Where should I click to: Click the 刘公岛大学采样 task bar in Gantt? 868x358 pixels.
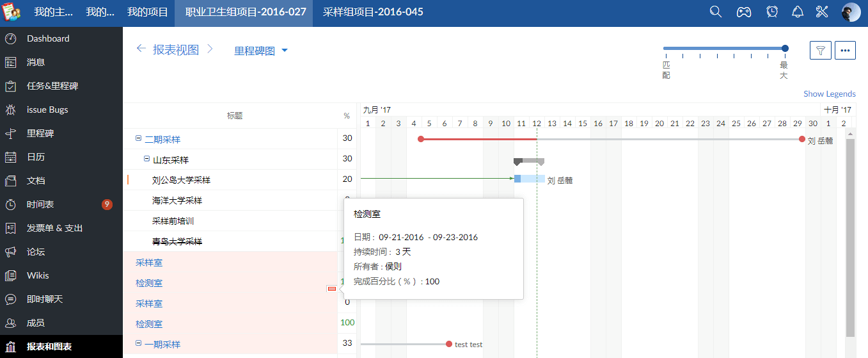(529, 179)
